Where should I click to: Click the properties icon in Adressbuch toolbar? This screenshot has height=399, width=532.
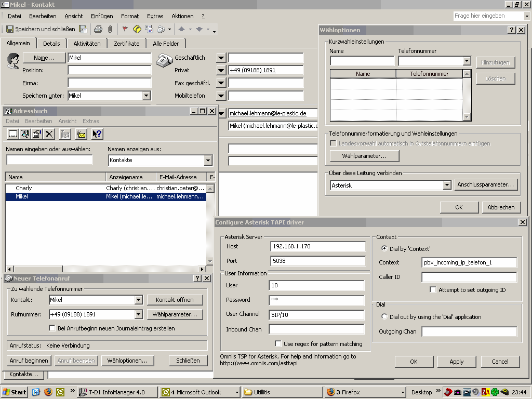pyautogui.click(x=37, y=134)
